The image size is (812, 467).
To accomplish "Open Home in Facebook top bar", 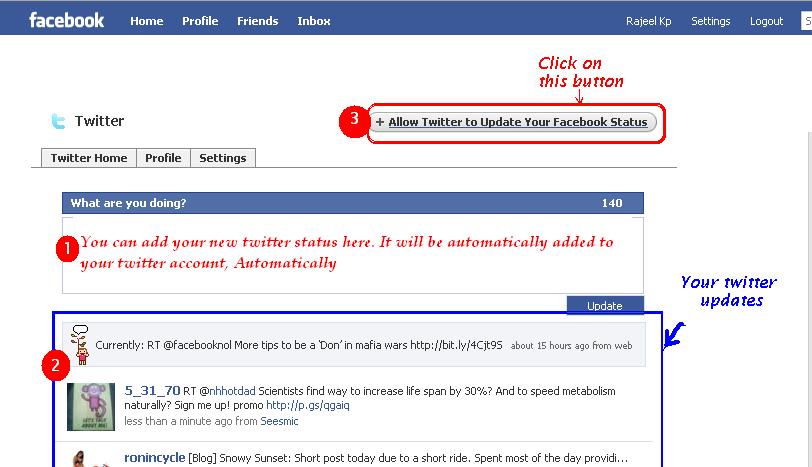I will [147, 21].
